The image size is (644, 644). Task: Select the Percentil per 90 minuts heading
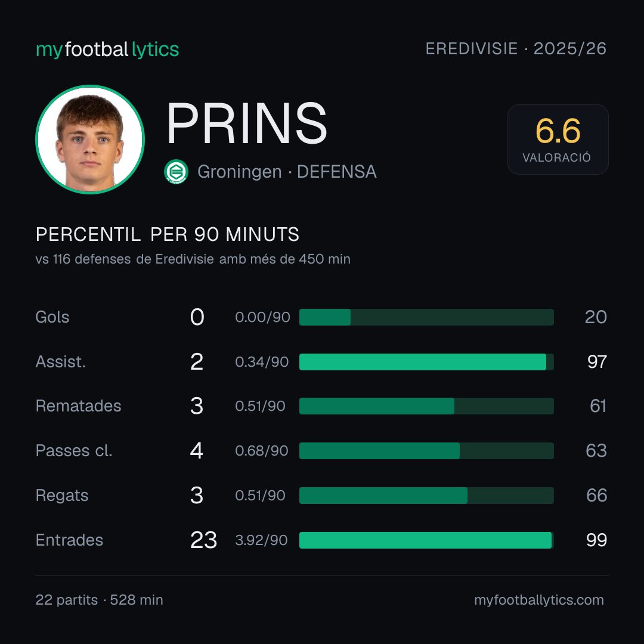pyautogui.click(x=168, y=234)
